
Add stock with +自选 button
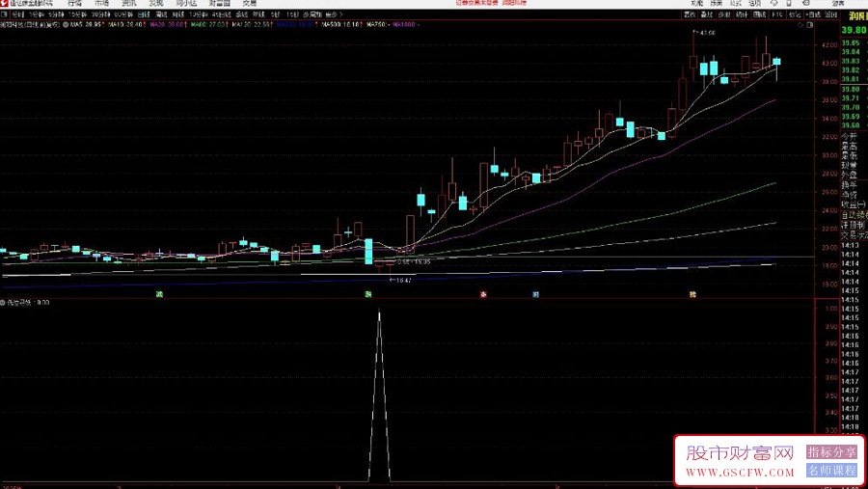(x=813, y=14)
